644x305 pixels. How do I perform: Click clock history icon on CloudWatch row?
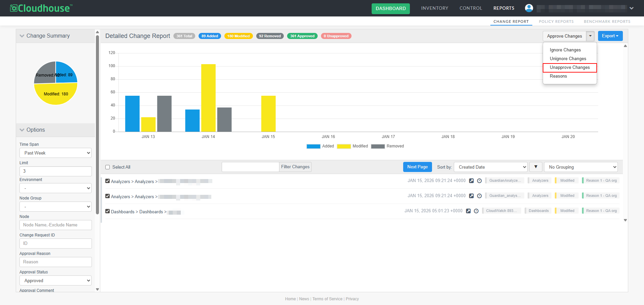(476, 211)
